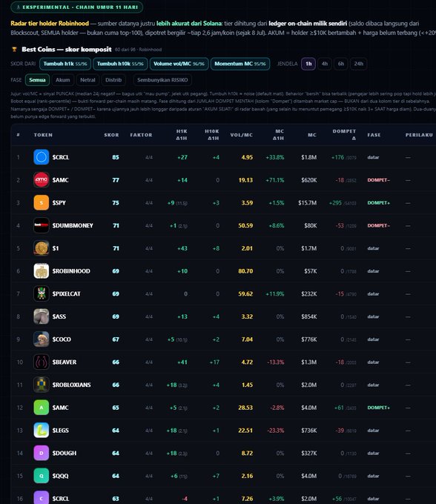Filter phase by Distrib
This screenshot has width=436, height=504.
coord(113,80)
